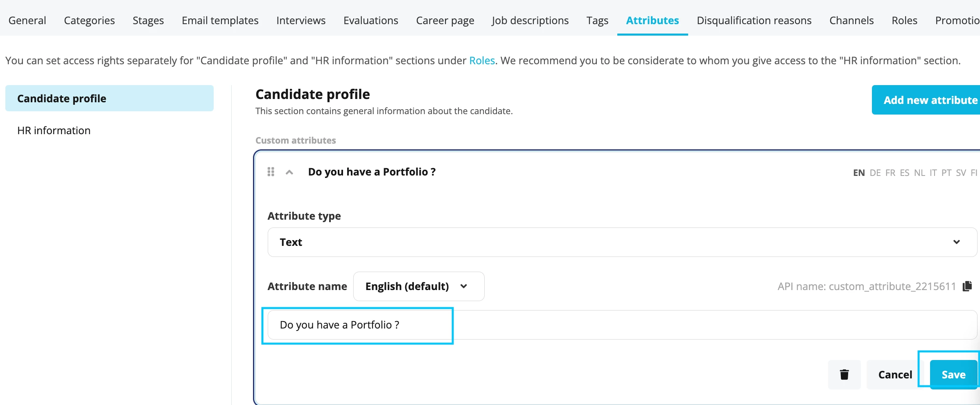This screenshot has height=405, width=980.
Task: Cancel editing the attribute
Action: [895, 374]
